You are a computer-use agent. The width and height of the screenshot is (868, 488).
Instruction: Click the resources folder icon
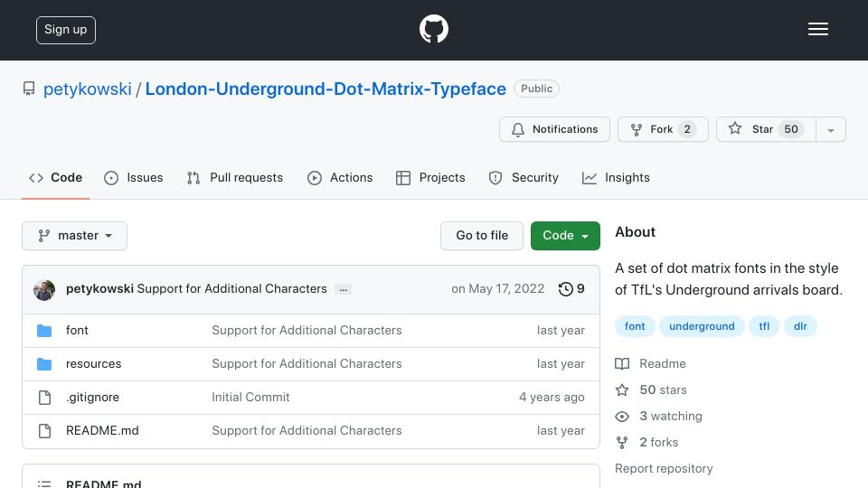[x=44, y=364]
